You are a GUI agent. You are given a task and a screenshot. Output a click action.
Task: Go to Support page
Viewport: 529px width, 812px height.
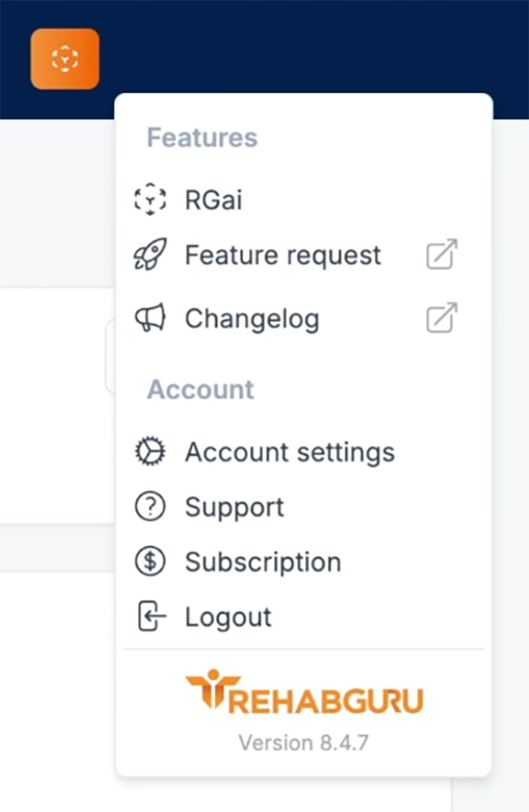234,508
